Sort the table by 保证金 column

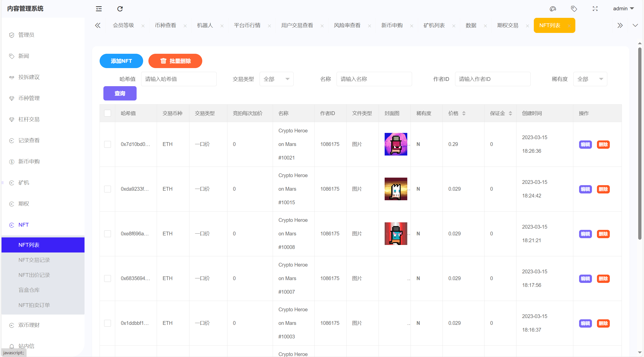(510, 113)
